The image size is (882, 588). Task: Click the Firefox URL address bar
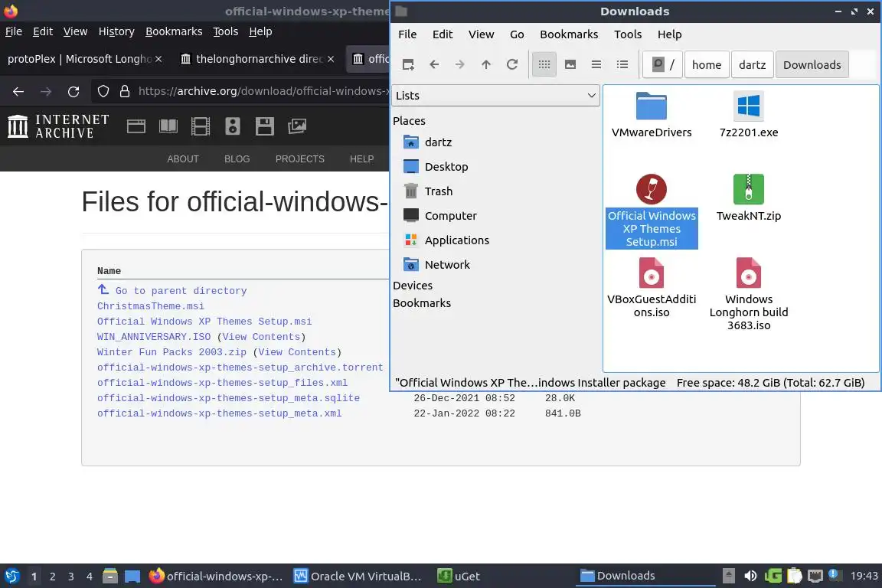point(263,91)
